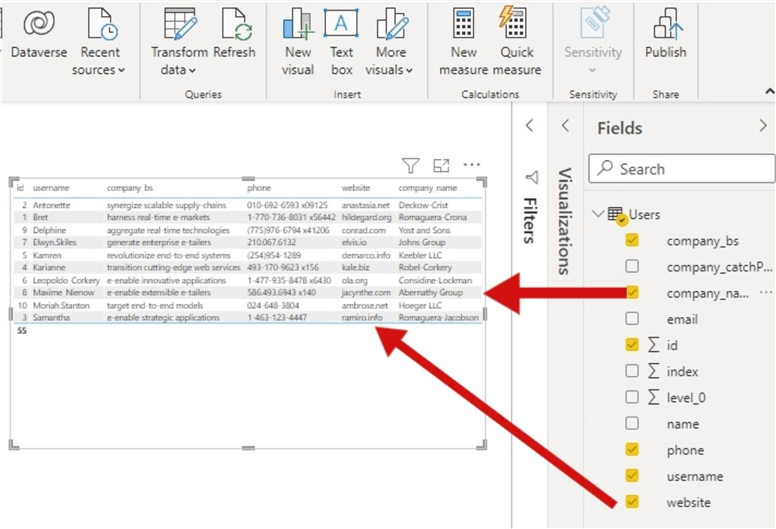Sort by the username column header
This screenshot has height=529, width=776.
tap(51, 188)
